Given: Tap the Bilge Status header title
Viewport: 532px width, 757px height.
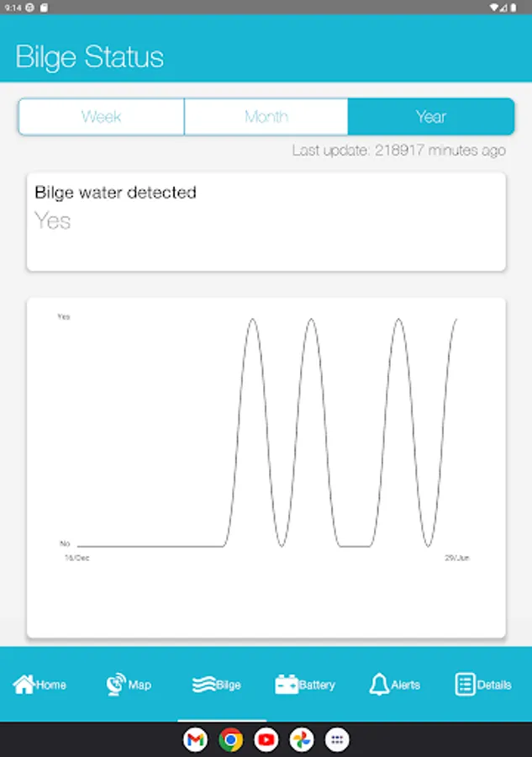Looking at the screenshot, I should [90, 57].
